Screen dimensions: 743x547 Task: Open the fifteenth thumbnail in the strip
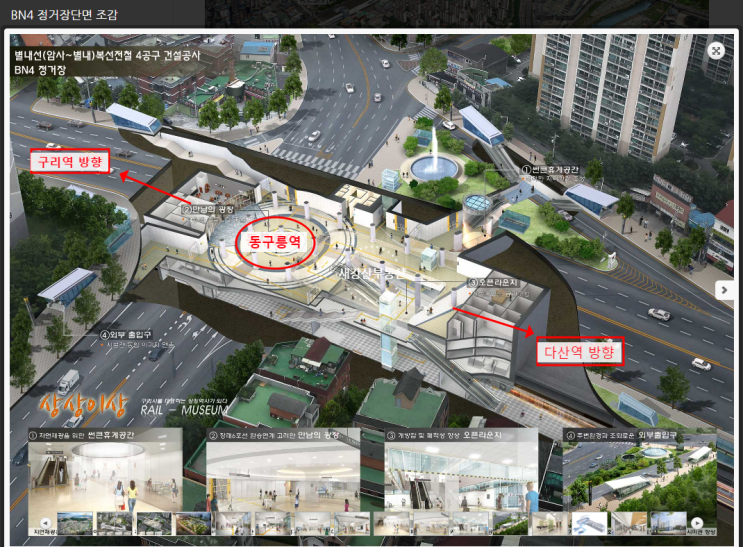click(629, 523)
